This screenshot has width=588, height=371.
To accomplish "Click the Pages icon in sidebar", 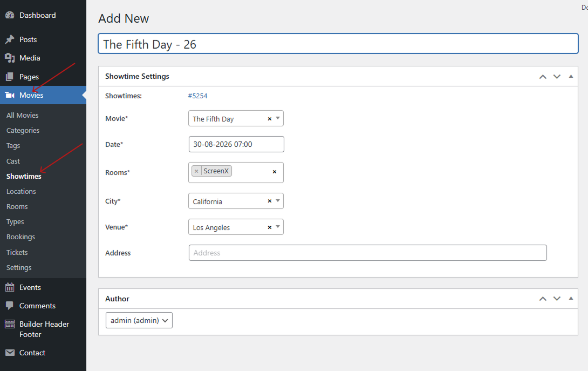I will coord(10,77).
